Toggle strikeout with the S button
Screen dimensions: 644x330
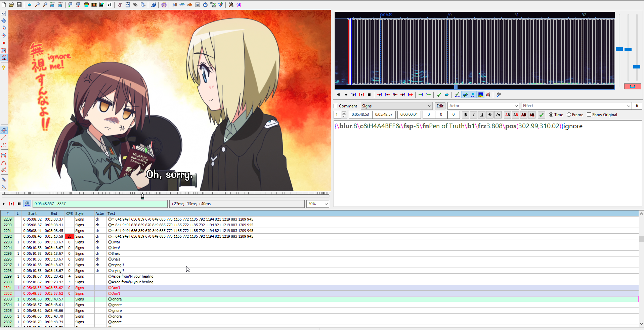pos(490,115)
